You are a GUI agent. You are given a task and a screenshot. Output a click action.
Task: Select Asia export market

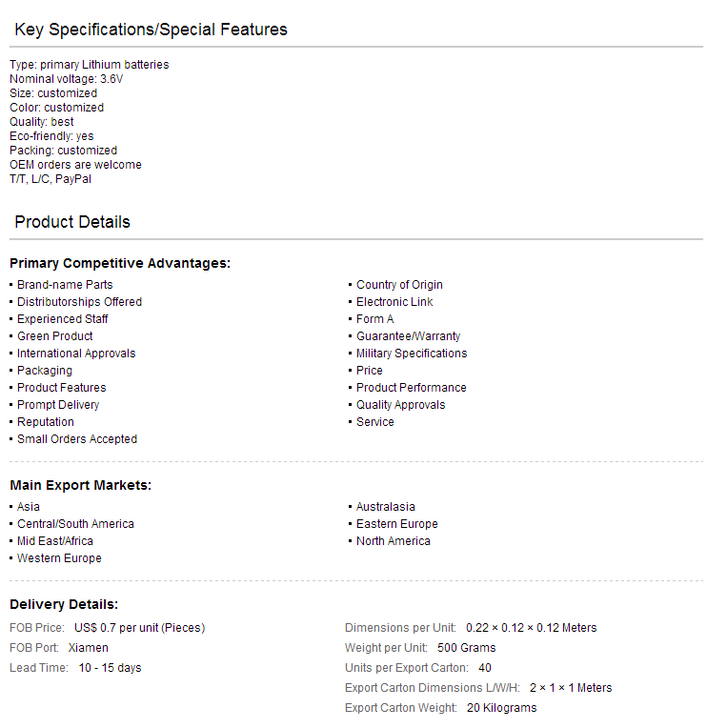click(29, 507)
